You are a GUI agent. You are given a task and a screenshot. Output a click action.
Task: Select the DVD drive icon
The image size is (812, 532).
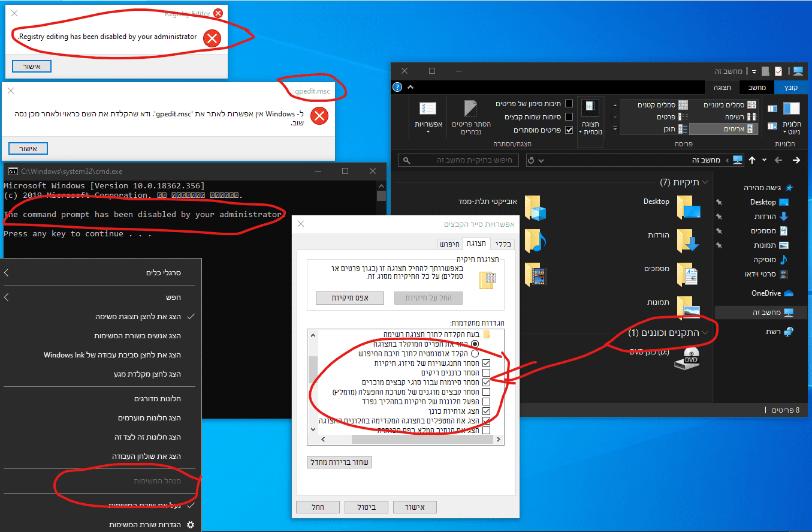pos(688,358)
